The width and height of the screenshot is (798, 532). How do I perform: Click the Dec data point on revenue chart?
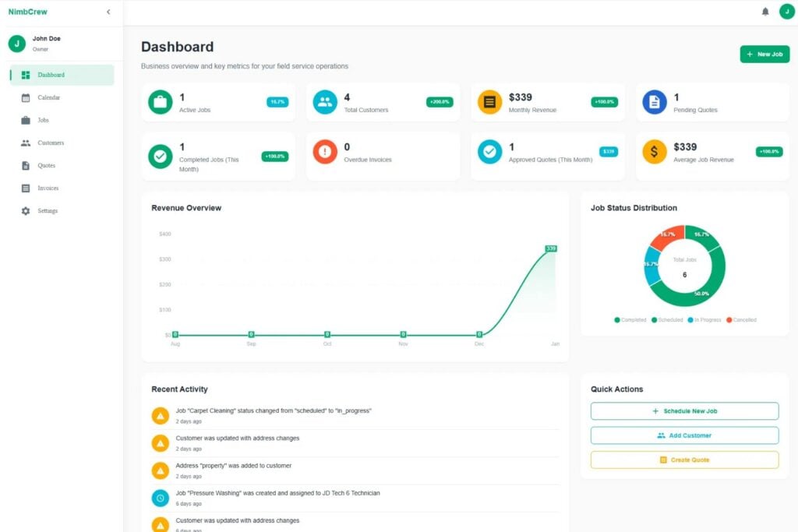click(x=479, y=335)
